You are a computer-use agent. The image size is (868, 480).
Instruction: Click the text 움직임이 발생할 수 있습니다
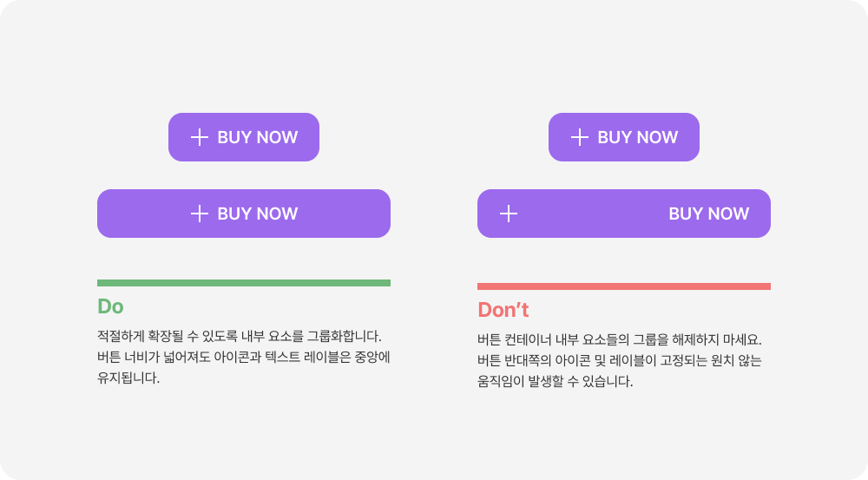tap(556, 381)
